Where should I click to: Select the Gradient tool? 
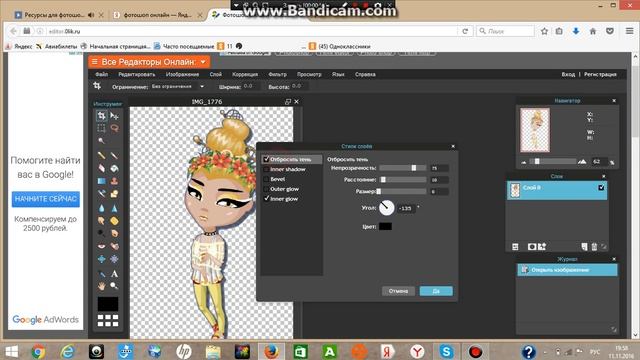(101, 181)
